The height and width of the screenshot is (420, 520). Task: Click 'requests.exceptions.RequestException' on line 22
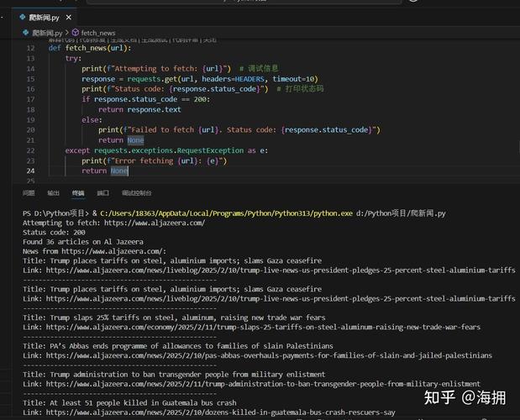point(169,150)
